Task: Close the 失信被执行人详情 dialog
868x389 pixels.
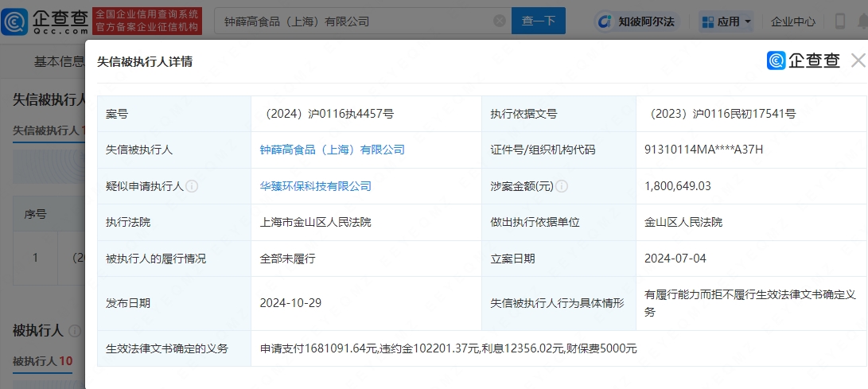Action: [858, 60]
